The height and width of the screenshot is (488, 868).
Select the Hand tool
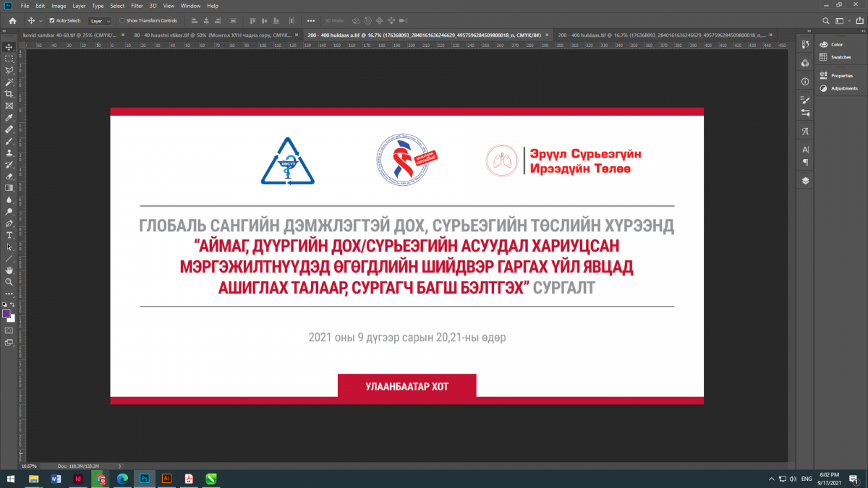9,270
